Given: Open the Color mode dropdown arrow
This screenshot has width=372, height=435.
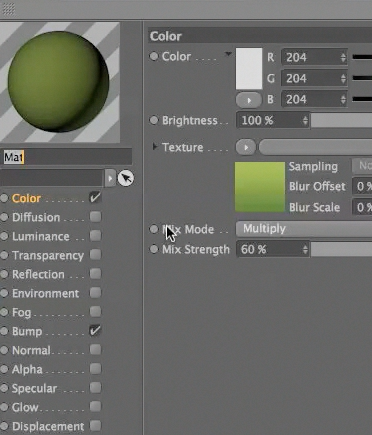Looking at the screenshot, I should [228, 54].
